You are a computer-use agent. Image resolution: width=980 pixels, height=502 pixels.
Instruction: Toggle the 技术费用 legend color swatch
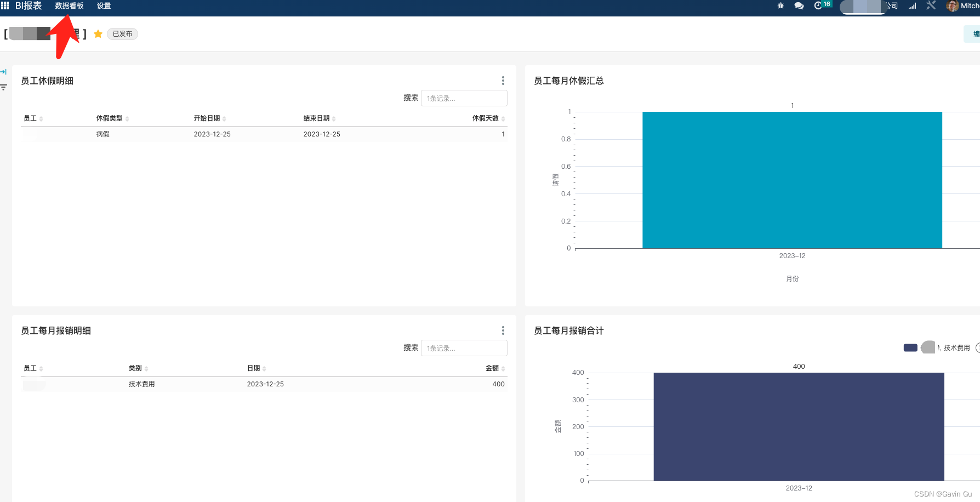click(x=910, y=348)
